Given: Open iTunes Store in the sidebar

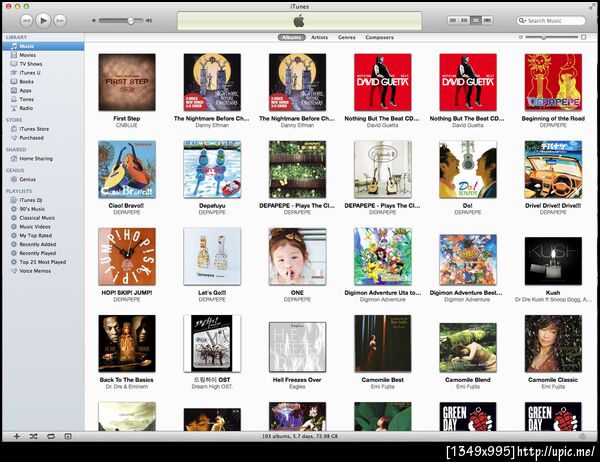Looking at the screenshot, I should click(x=43, y=129).
